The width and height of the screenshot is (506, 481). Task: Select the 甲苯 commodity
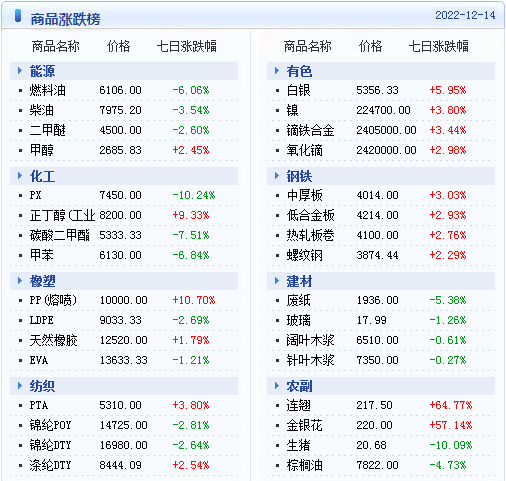[42, 255]
